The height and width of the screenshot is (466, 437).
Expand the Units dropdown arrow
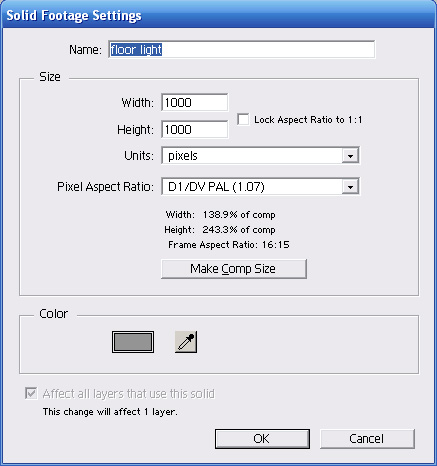350,156
